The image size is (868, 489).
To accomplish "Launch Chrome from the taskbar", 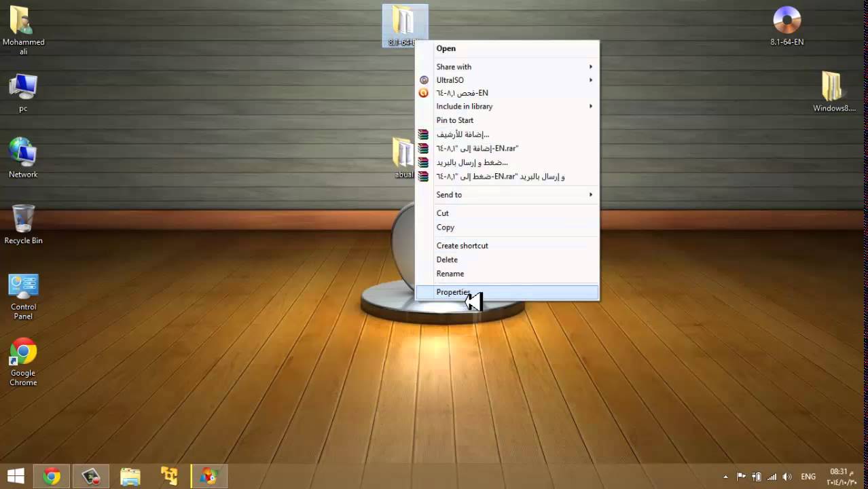I will coord(52,476).
